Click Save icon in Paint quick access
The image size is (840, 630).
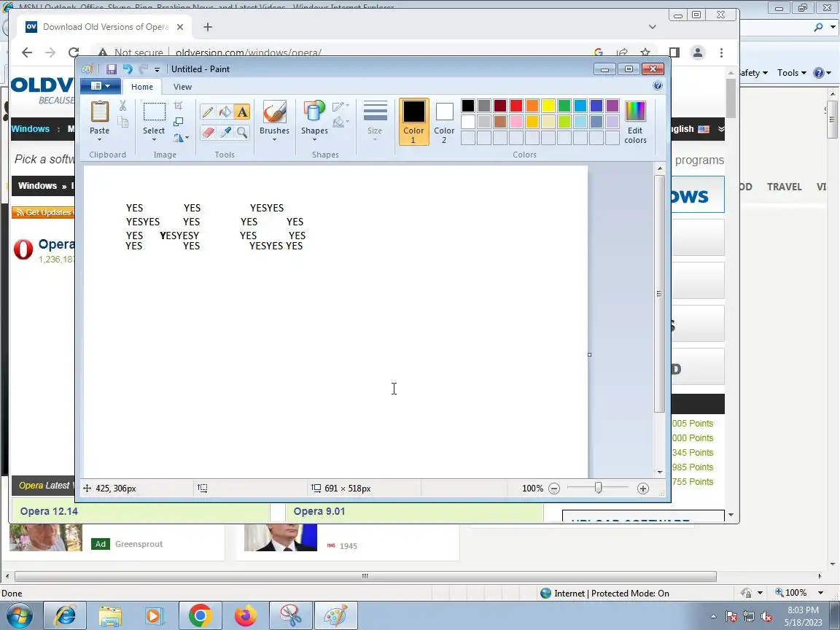coord(112,69)
